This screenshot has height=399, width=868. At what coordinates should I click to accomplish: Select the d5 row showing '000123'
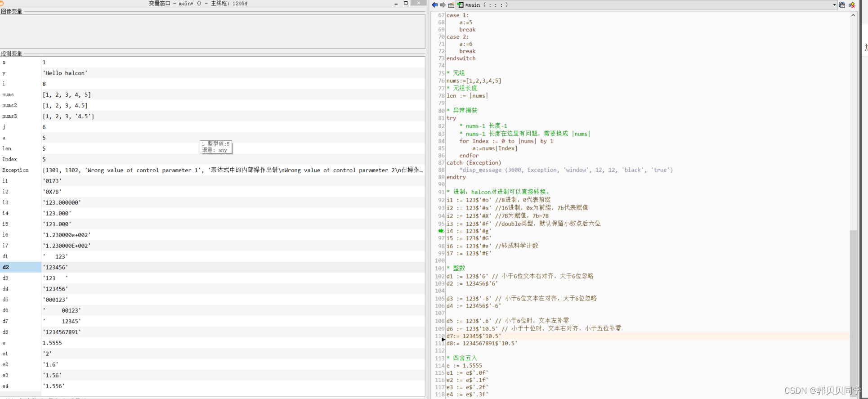click(x=212, y=300)
